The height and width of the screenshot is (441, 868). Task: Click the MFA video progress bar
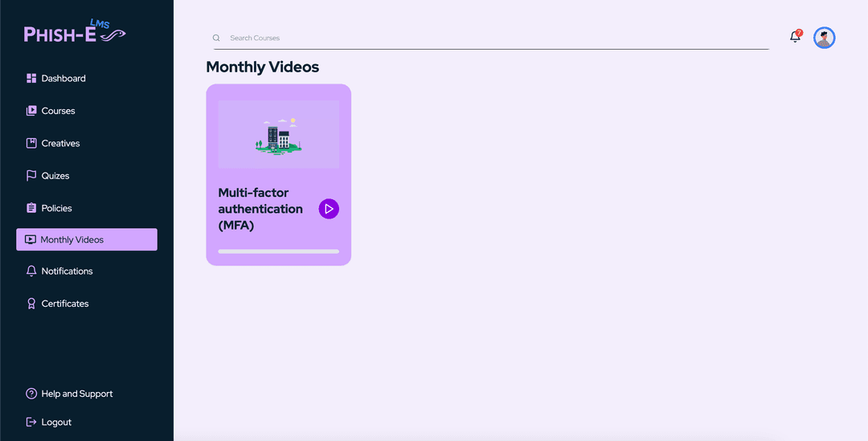tap(278, 251)
